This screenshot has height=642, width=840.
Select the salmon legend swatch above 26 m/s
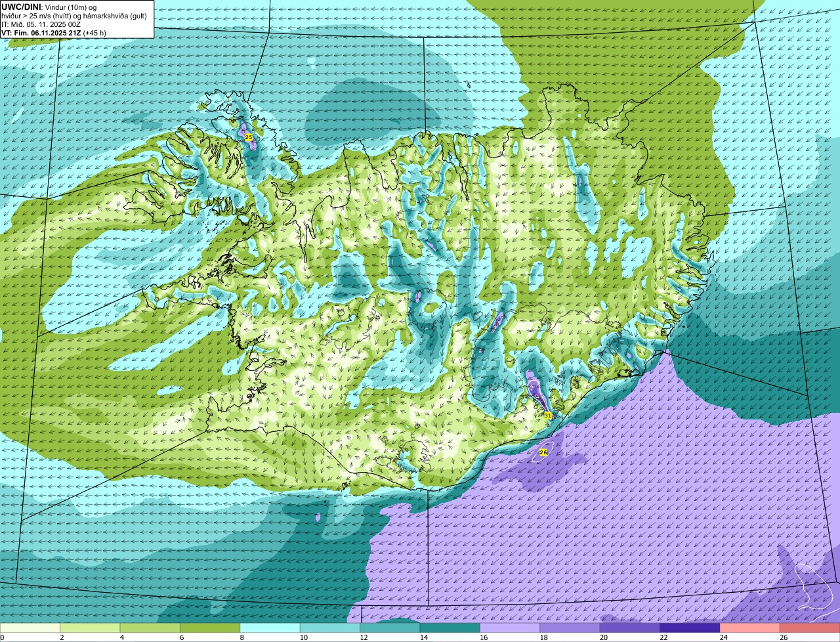tap(810, 628)
